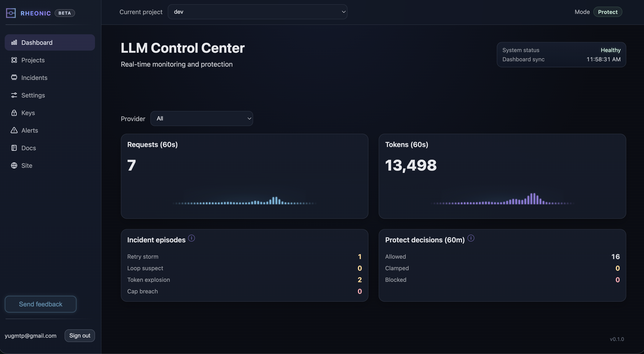Screen dimensions: 644x354
Task: Show Incident episodes info tooltip icon
Action: point(191,238)
